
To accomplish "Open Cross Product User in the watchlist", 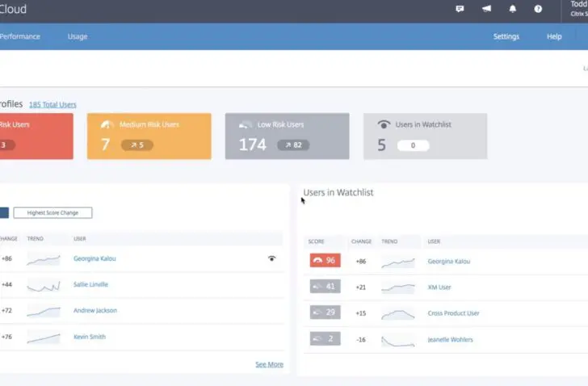I will [453, 313].
